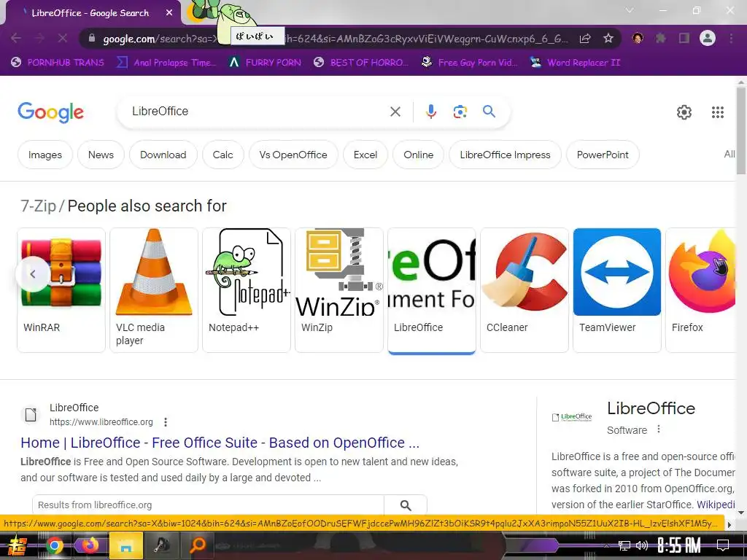Image resolution: width=747 pixels, height=560 pixels.
Task: Launch Chrome from the taskbar
Action: pyautogui.click(x=54, y=545)
